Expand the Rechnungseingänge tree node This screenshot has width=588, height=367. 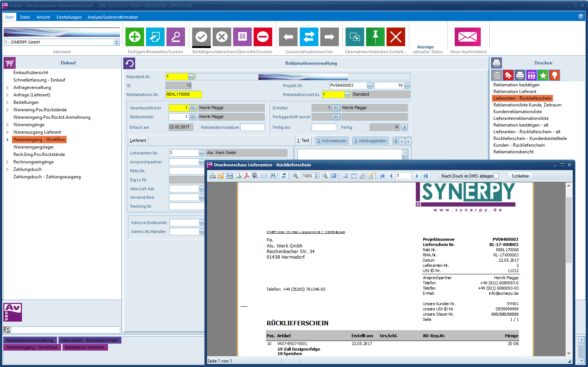coord(7,162)
